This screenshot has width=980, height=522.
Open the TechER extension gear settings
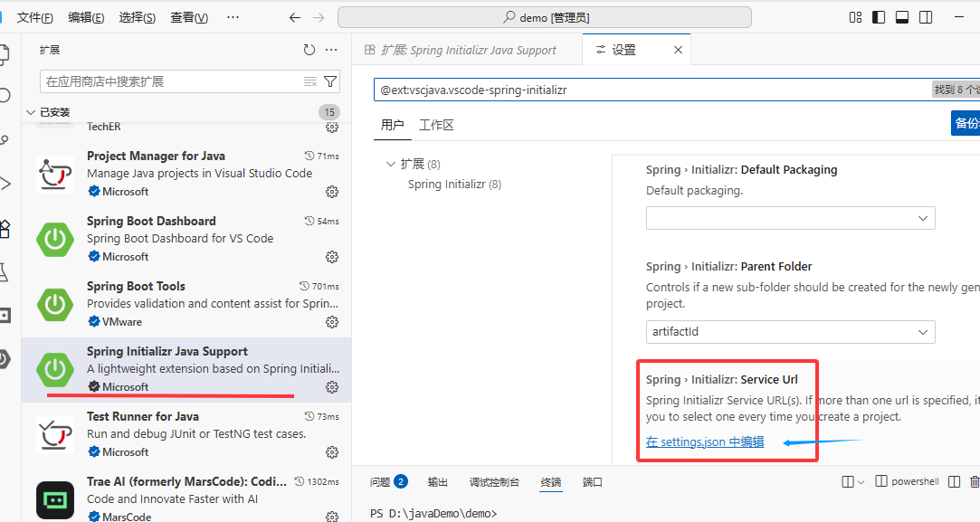tap(332, 127)
